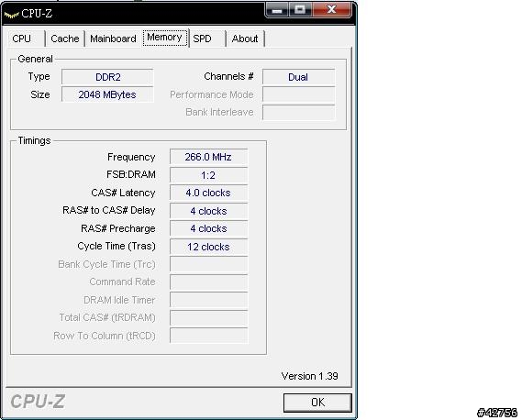
Task: Click the 266.0 MHz frequency value
Action: 209,157
